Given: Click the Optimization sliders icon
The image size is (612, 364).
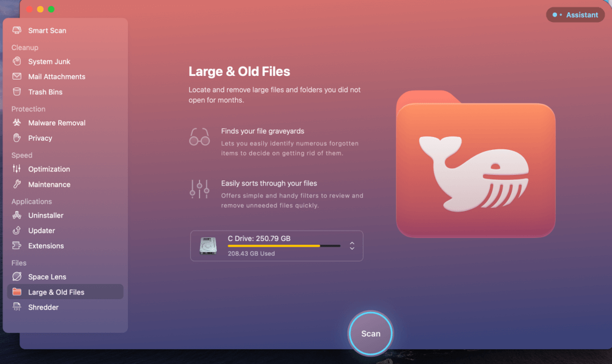Looking at the screenshot, I should click(17, 169).
